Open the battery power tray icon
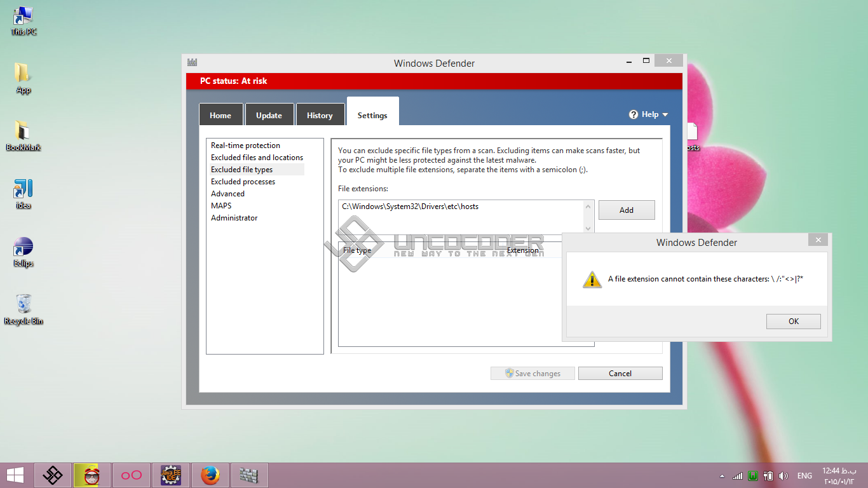The width and height of the screenshot is (868, 488). point(768,476)
